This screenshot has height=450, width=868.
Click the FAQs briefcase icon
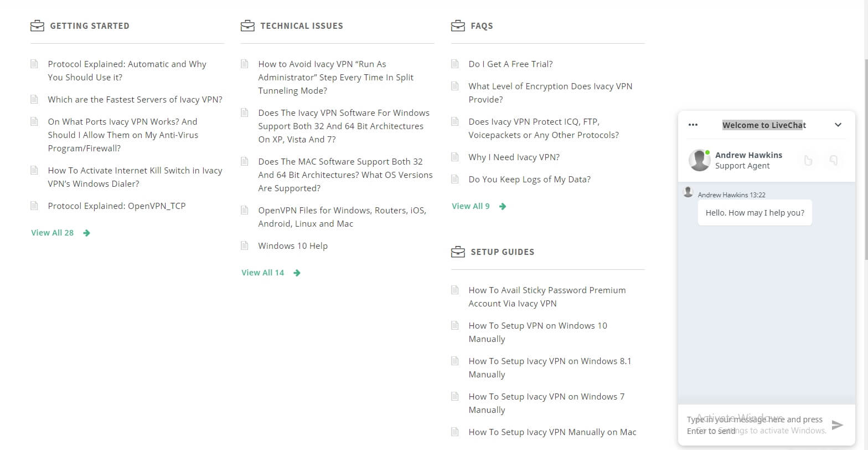pyautogui.click(x=458, y=25)
